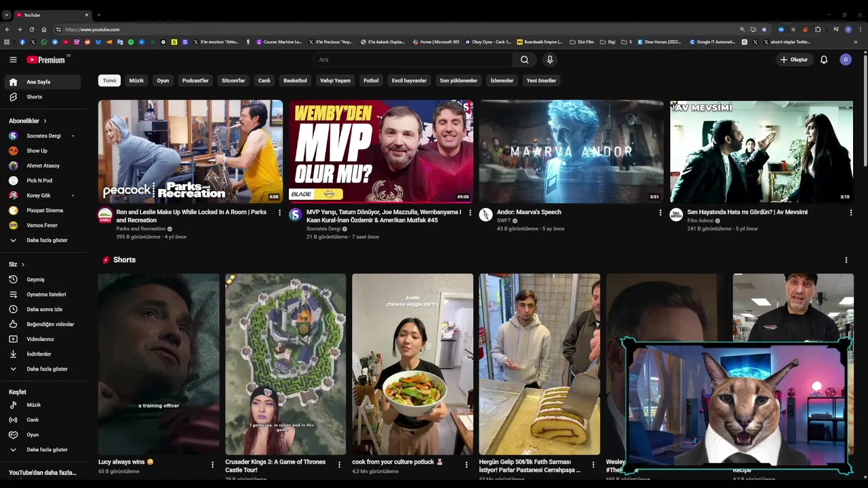Open options for Sen Hayatında Hata video

tap(851, 212)
